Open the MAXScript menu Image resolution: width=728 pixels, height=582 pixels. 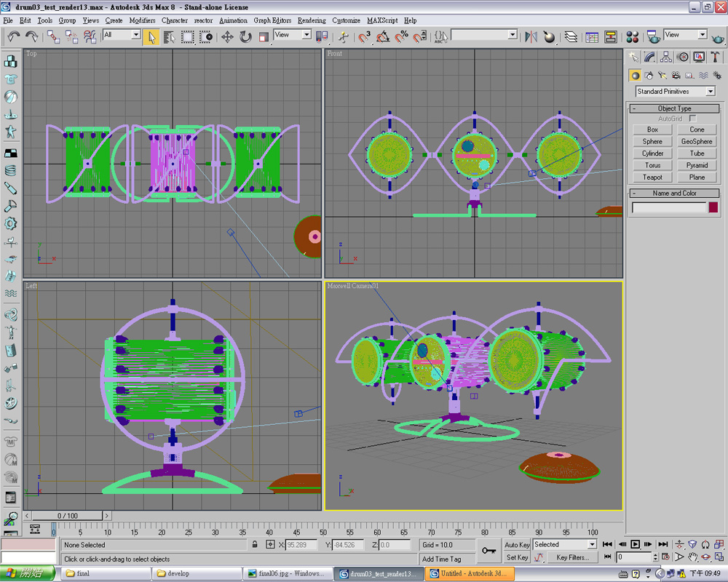382,20
